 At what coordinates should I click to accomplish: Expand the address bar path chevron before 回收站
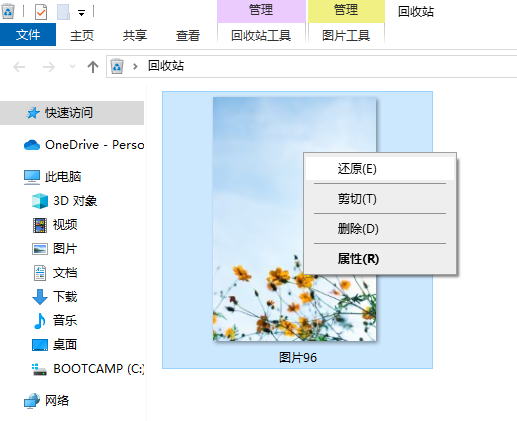[135, 66]
